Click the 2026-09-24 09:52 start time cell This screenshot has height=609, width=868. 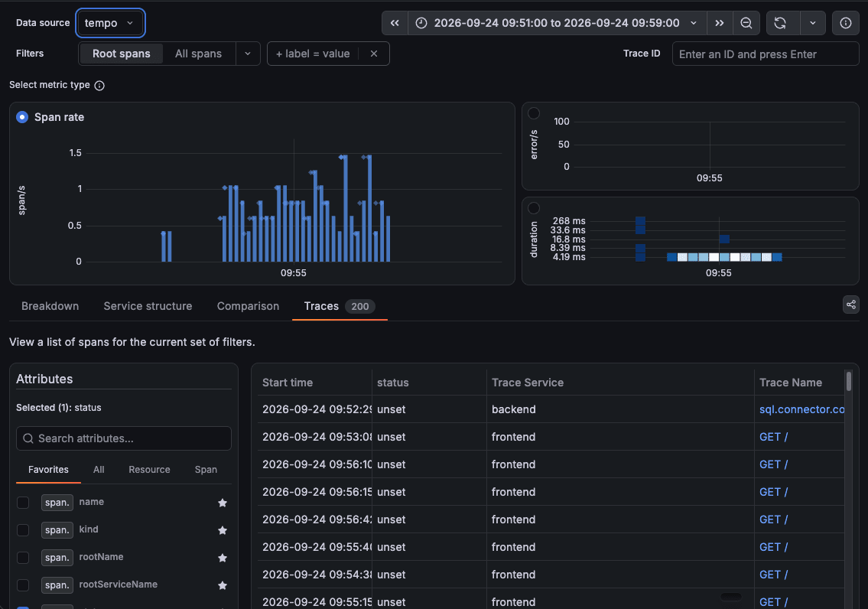click(x=316, y=409)
